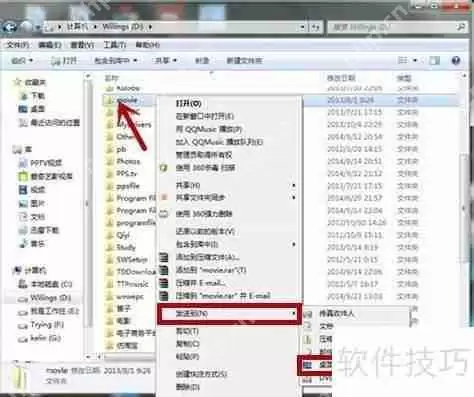Viewport: 474px width, 397px height.
Task: Open 迅雷下载 library icon
Action: 23,230
